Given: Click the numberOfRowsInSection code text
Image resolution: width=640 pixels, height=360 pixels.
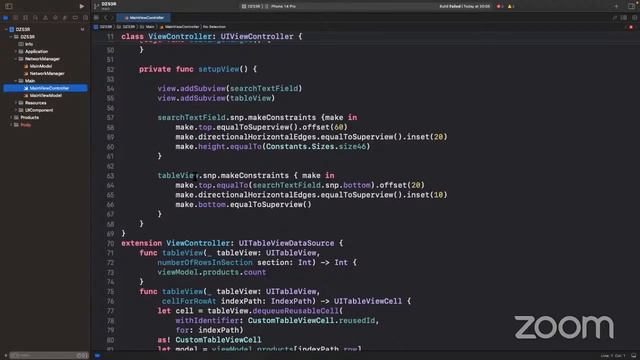Looking at the screenshot, I should 205,262.
